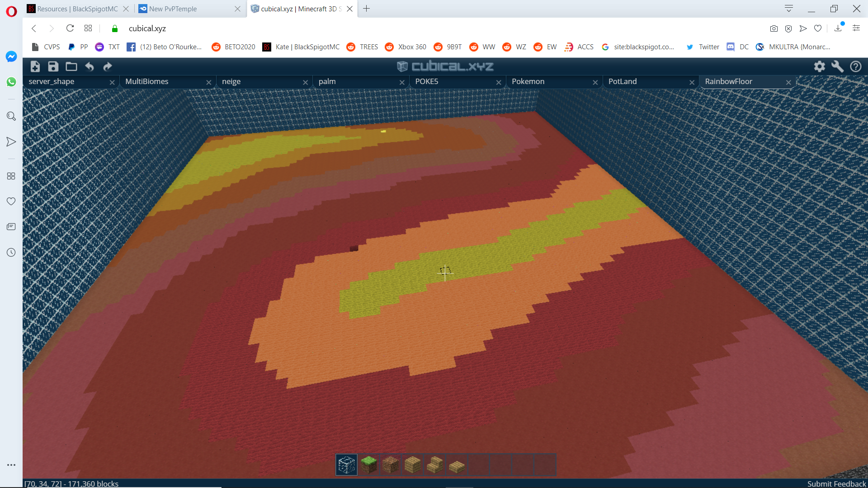Click the new file icon

click(35, 66)
